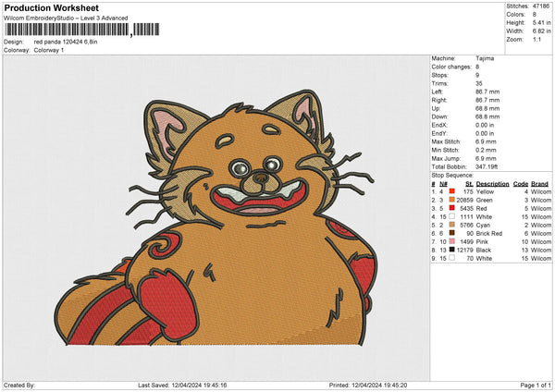Viewport: 555px width, 392px height.
Task: Click the EndY value 0.00 in
Action: point(485,133)
